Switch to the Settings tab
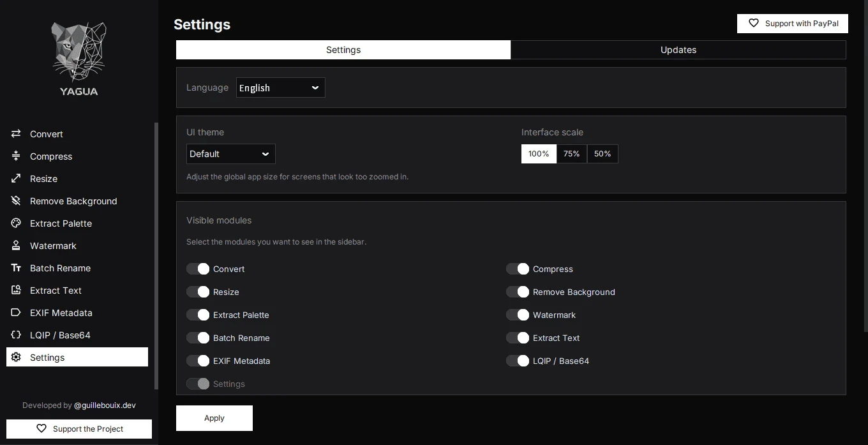The width and height of the screenshot is (868, 445). (343, 50)
